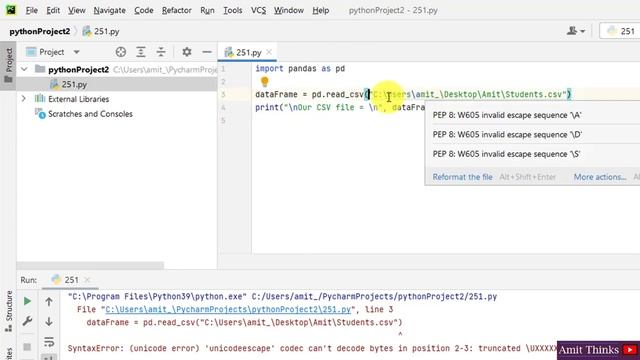Click the green Rerun play button

tap(27, 301)
